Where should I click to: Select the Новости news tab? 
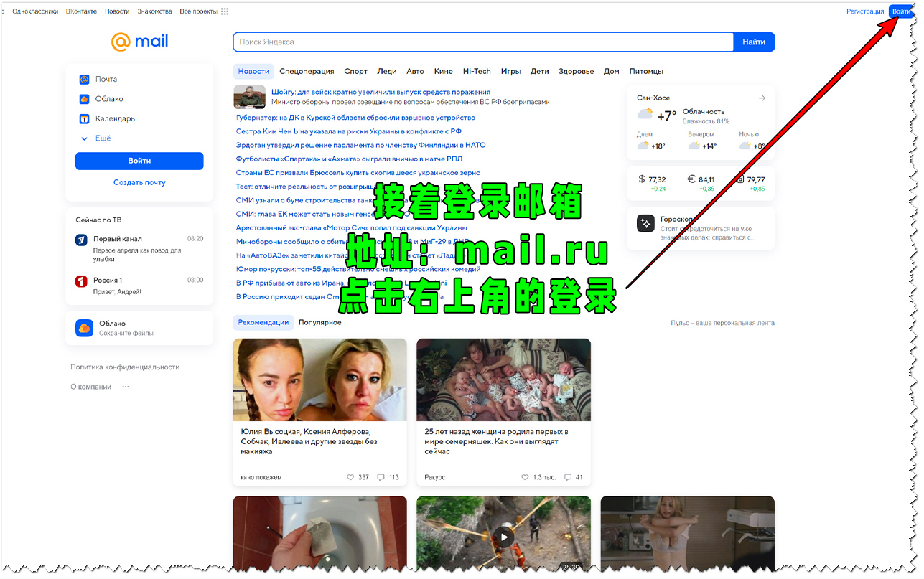(x=253, y=71)
